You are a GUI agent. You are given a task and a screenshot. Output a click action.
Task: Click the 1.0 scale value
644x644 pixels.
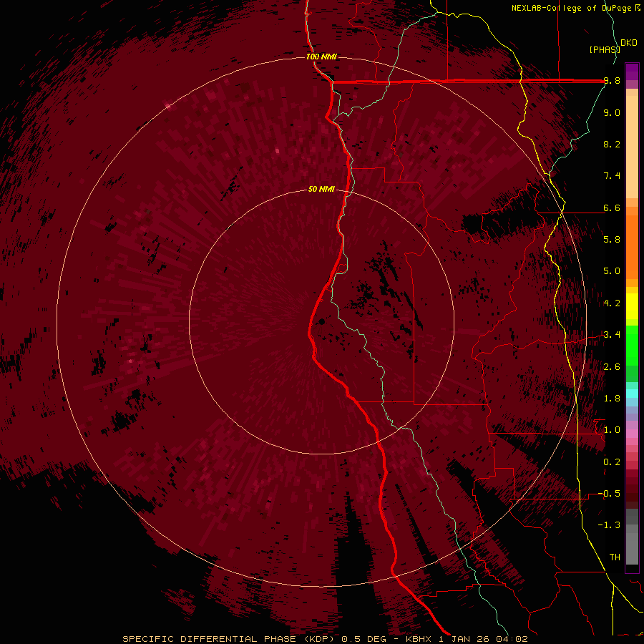pyautogui.click(x=612, y=430)
